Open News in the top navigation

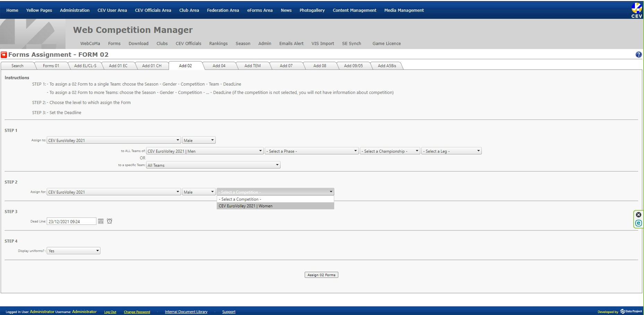(286, 10)
